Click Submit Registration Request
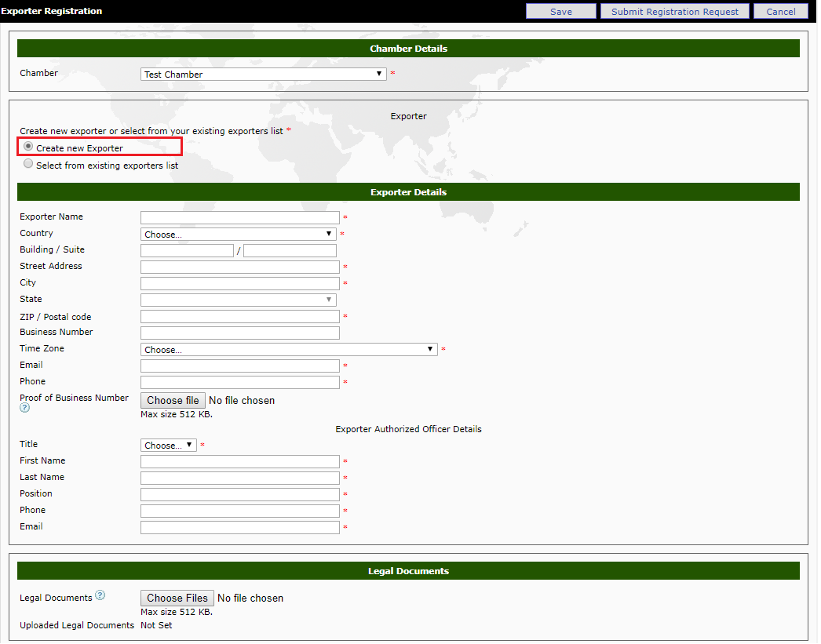 (674, 11)
